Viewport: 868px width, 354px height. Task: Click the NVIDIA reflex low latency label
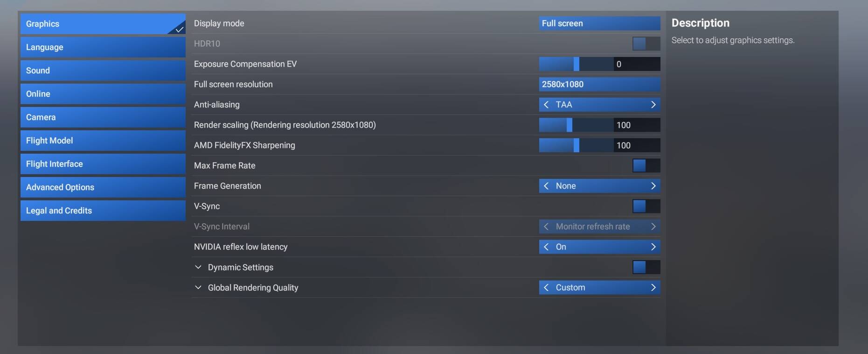tap(241, 247)
